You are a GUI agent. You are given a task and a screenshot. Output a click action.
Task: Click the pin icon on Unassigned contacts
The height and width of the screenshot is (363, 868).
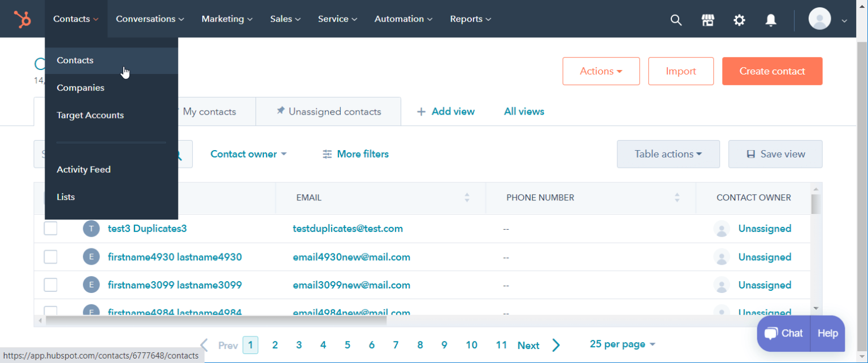281,111
